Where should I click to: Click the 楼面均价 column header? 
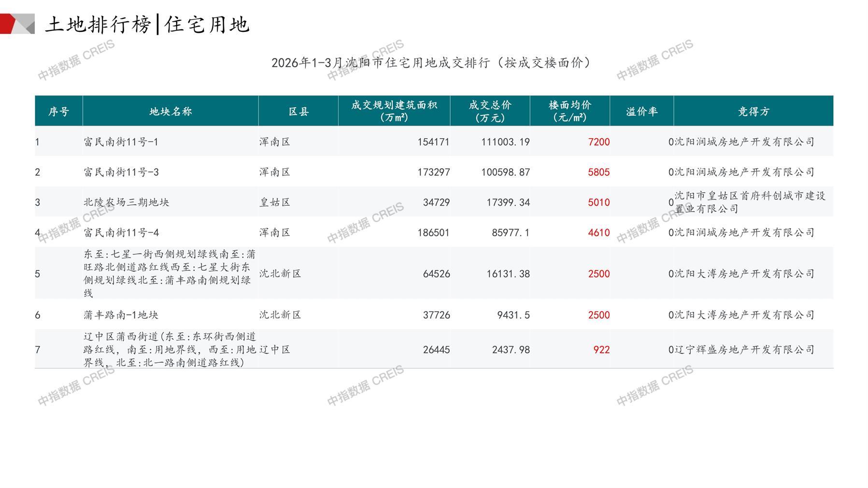(x=570, y=111)
